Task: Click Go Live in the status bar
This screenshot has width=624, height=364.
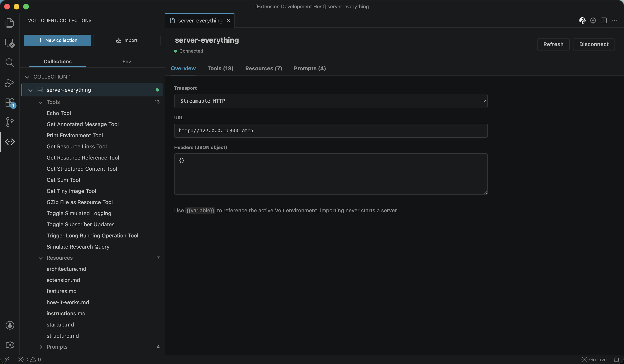Action: (594, 359)
